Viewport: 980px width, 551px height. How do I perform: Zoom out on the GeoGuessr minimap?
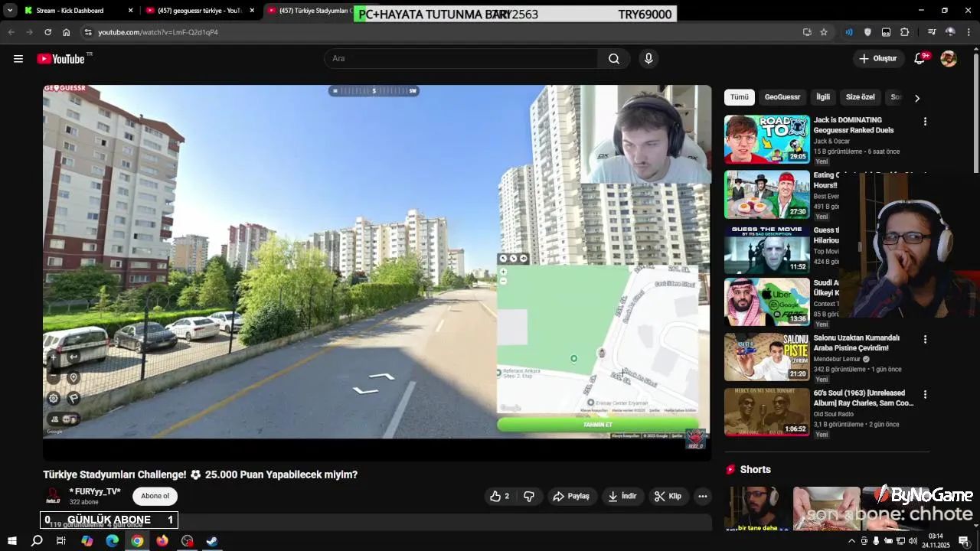pyautogui.click(x=503, y=282)
